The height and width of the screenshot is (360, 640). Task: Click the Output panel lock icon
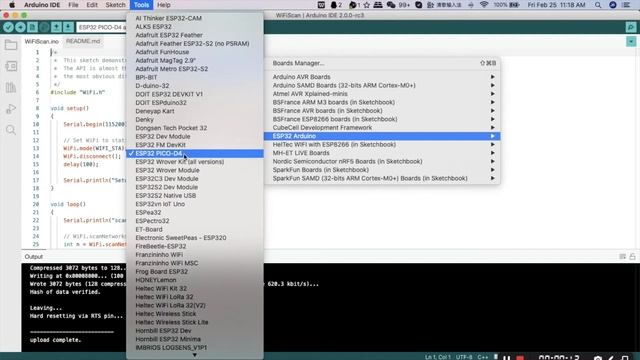632,256
